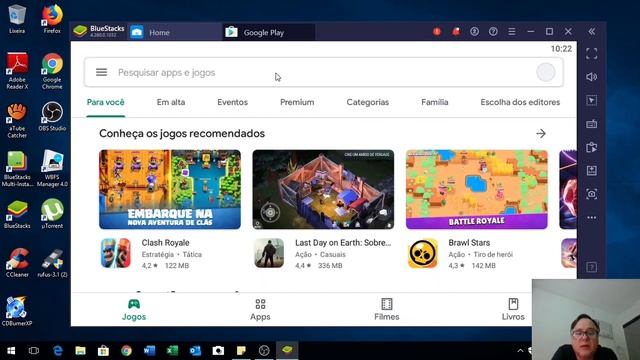The width and height of the screenshot is (640, 360).
Task: Open Escolha dos editores tab
Action: coord(520,102)
